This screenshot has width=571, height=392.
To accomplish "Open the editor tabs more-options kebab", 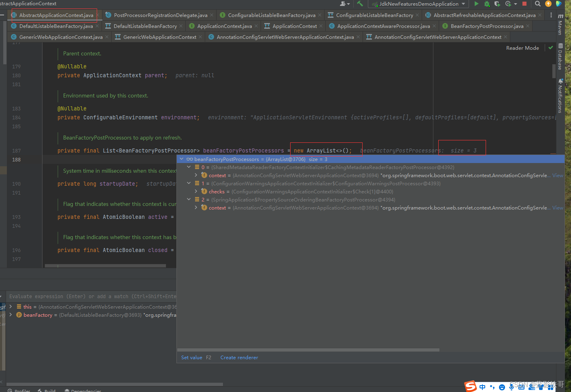I will (551, 15).
